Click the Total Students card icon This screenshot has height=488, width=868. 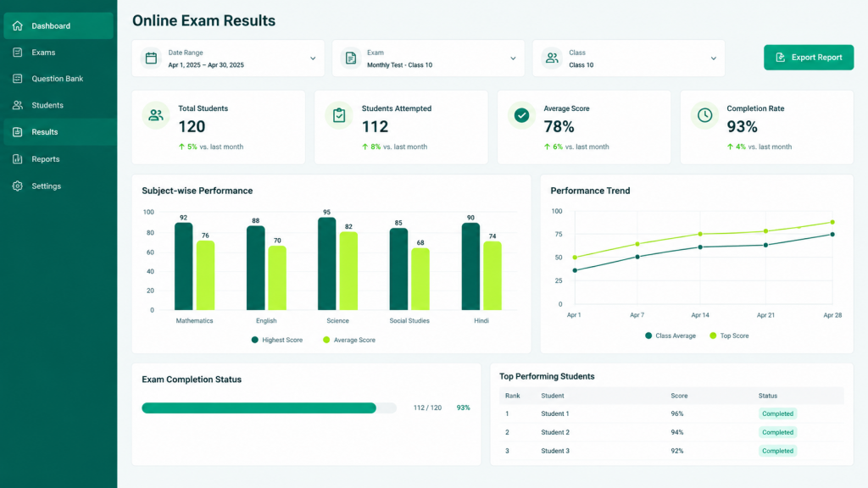point(156,115)
